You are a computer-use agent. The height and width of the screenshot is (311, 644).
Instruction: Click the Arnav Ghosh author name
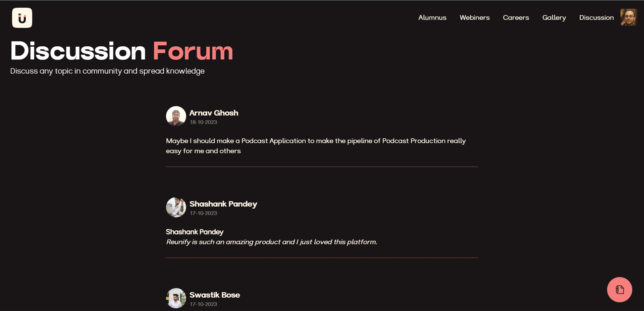point(214,113)
